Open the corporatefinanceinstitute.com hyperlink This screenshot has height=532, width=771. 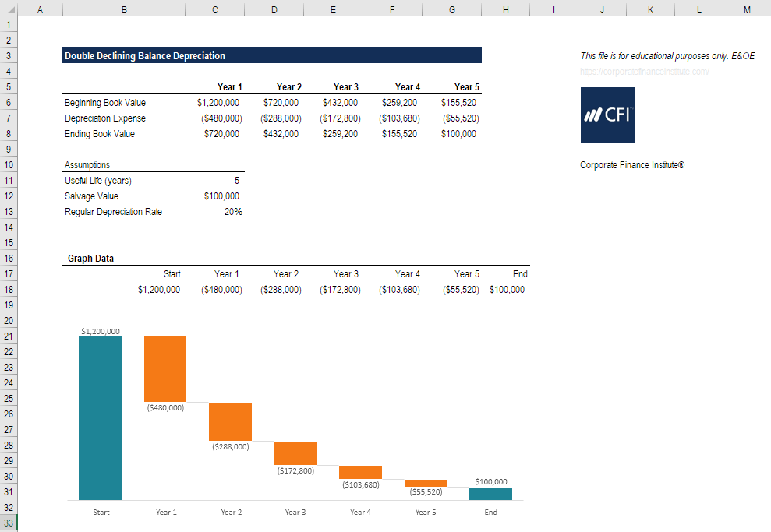click(x=642, y=71)
